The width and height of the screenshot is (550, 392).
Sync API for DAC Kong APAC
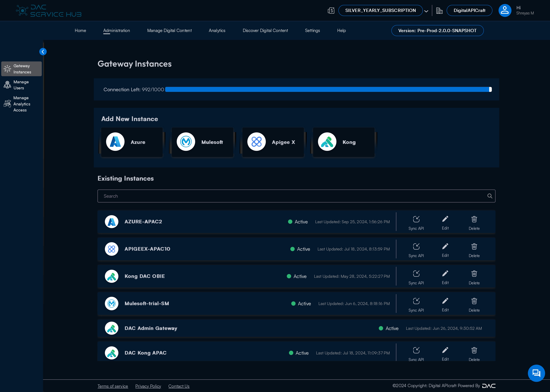pos(416,354)
